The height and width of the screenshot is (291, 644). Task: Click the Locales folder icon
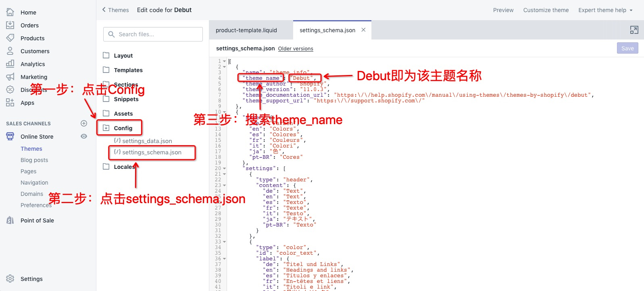[106, 166]
